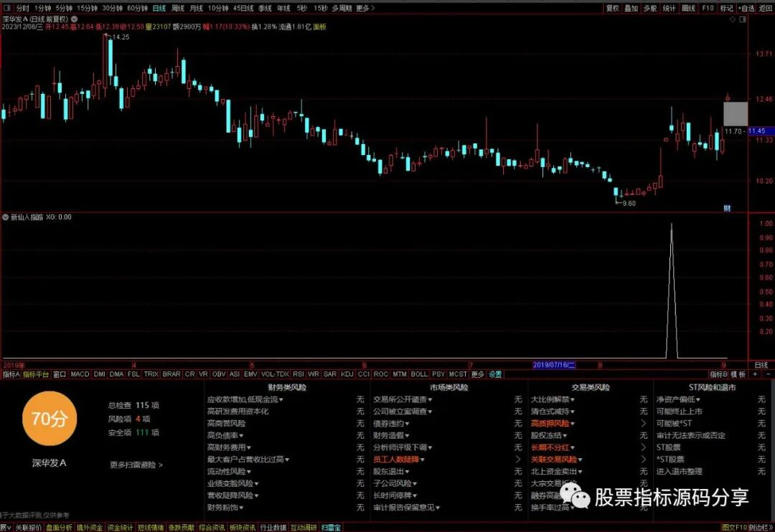Open arrow beside 员工人数骤降 row

[x=517, y=460]
